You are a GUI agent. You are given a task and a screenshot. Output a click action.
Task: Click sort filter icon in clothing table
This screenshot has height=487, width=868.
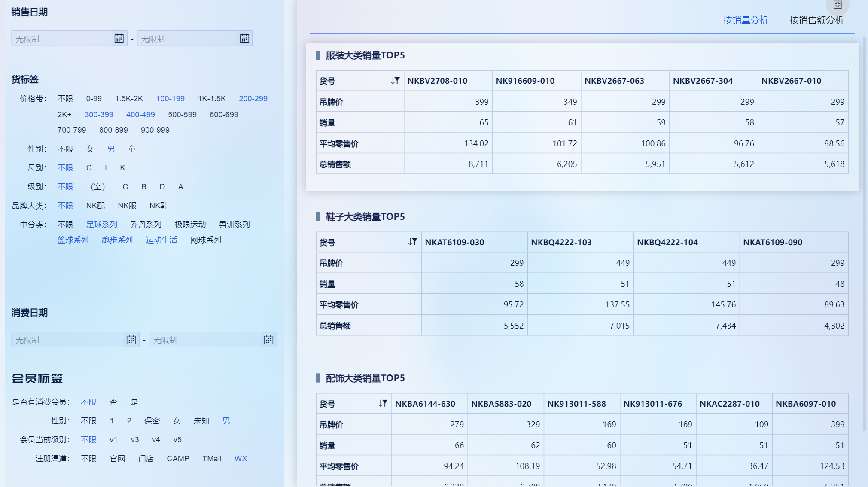tap(395, 81)
